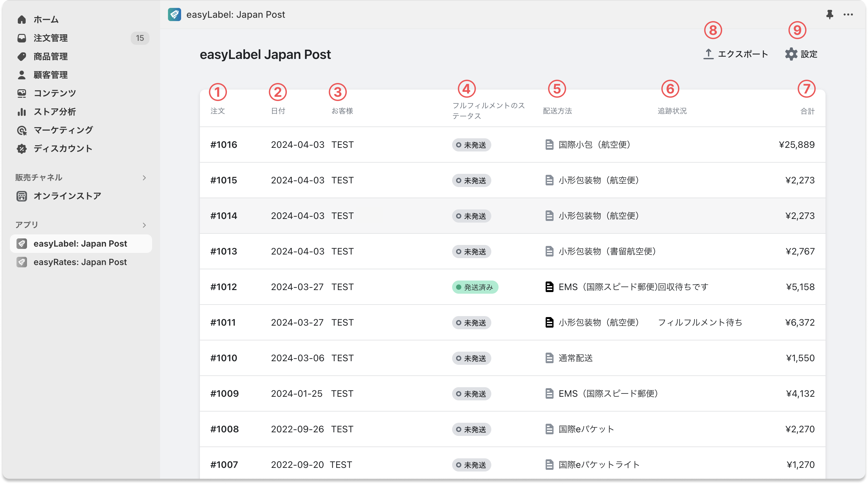868x484 pixels.
Task: Click the 合計 column header
Action: click(x=807, y=111)
